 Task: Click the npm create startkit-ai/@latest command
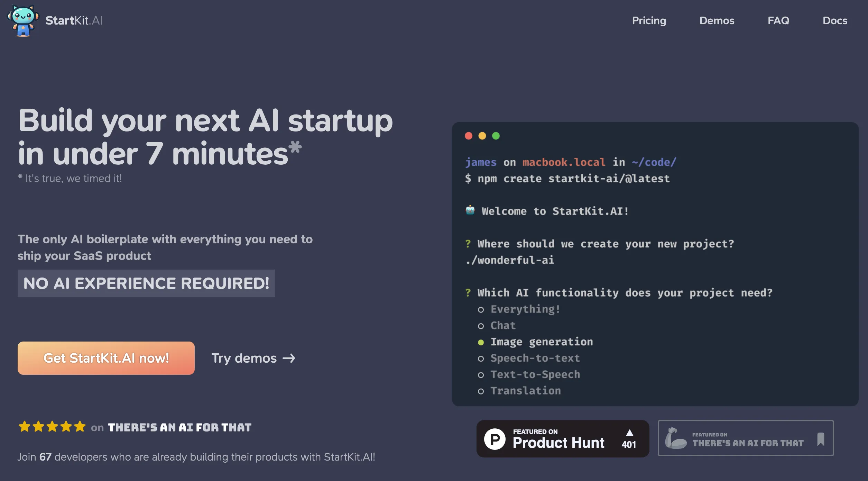[x=574, y=179]
